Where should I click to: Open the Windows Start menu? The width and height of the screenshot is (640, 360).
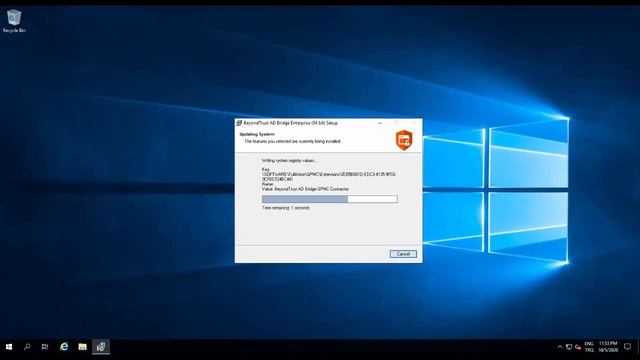[9, 347]
